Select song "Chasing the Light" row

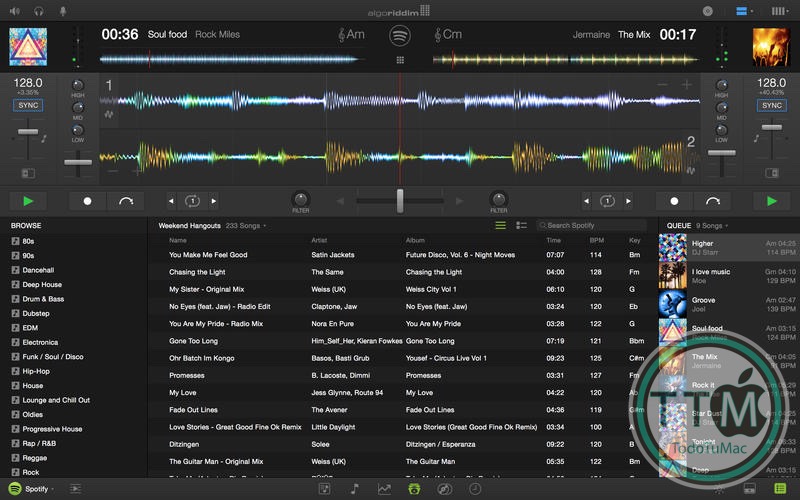pos(403,272)
